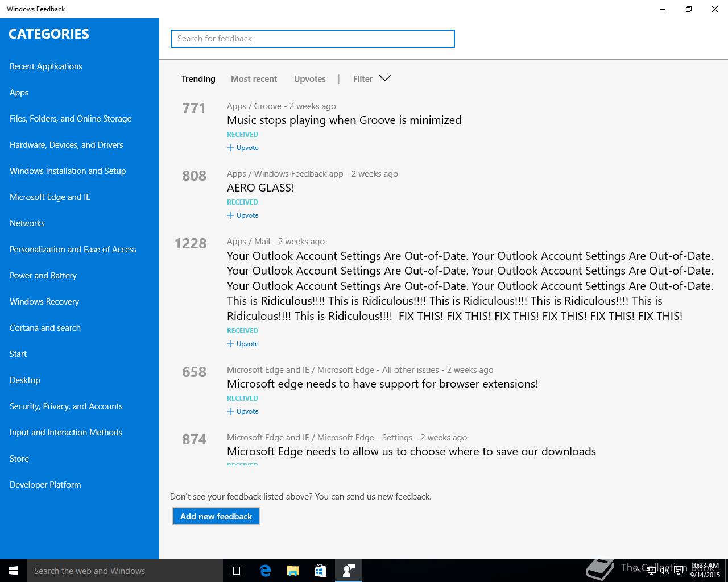Open the Windows Start menu
This screenshot has width=728, height=582.
pyautogui.click(x=14, y=571)
